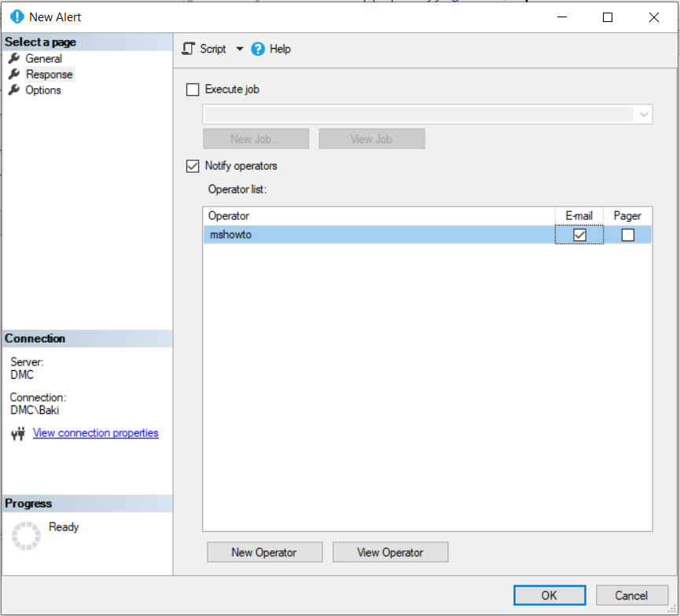Click the New Operator button

(x=264, y=552)
